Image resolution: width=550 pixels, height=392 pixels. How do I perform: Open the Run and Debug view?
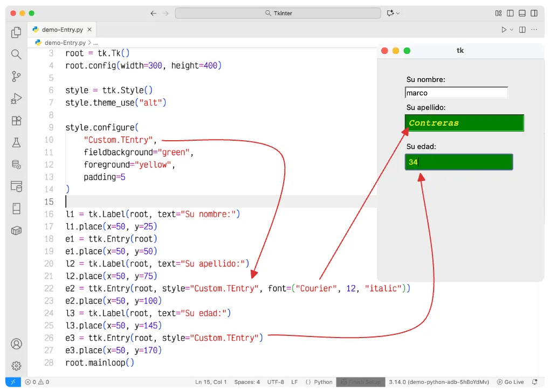[x=16, y=99]
